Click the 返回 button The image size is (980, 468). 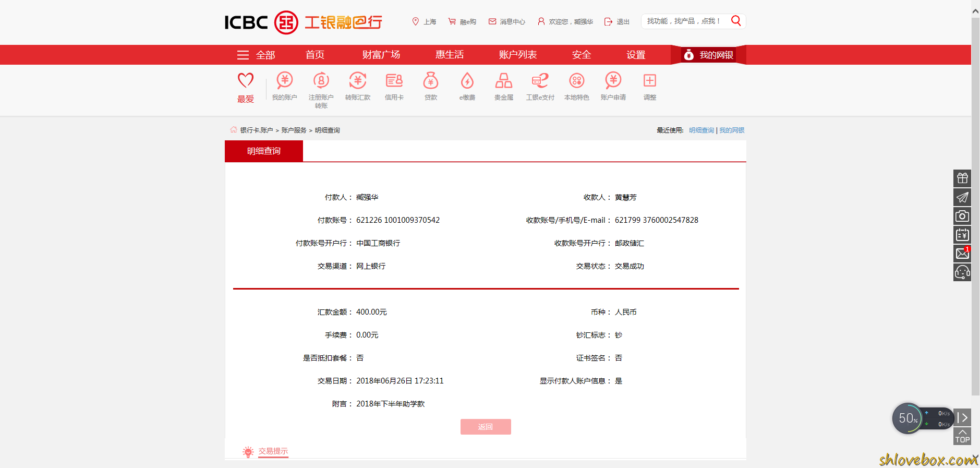(x=486, y=427)
